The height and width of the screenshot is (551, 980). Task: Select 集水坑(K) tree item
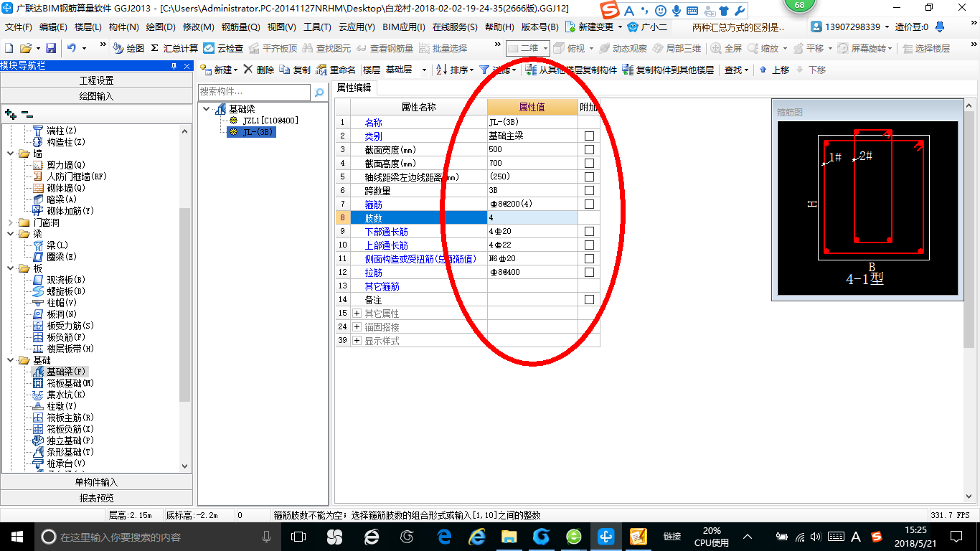point(65,395)
